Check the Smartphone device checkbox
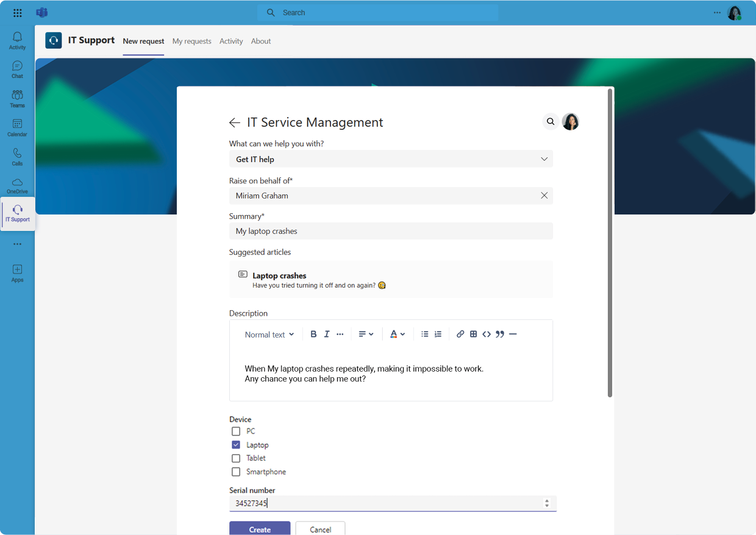The height and width of the screenshot is (535, 756). [x=236, y=471]
